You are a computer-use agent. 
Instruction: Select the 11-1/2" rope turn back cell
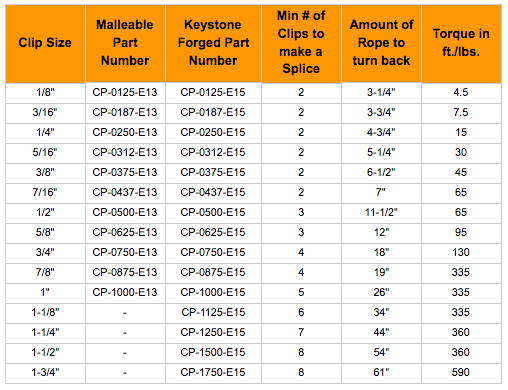[381, 213]
